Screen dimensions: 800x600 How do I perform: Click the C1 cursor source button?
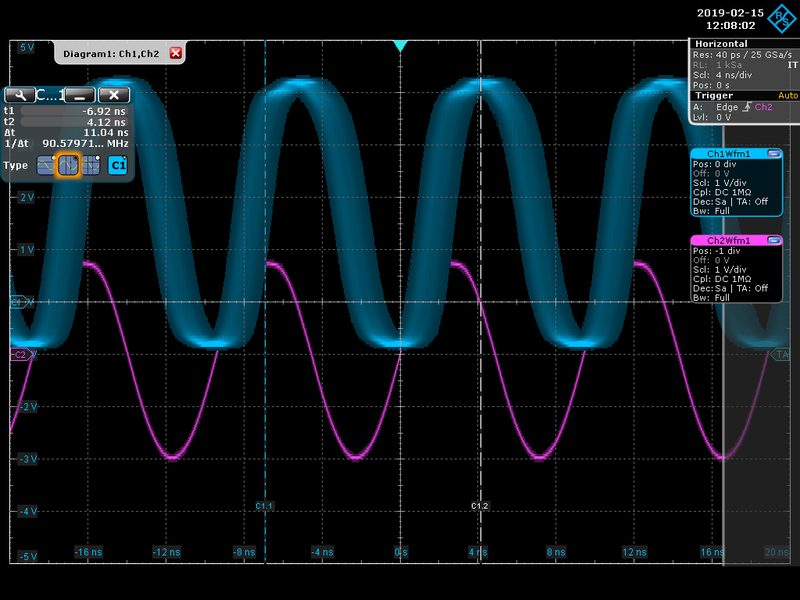pos(118,166)
